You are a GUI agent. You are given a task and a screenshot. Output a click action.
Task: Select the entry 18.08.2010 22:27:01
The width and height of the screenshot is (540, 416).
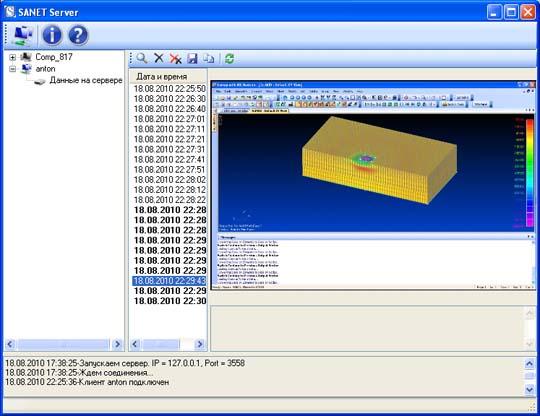[169, 119]
